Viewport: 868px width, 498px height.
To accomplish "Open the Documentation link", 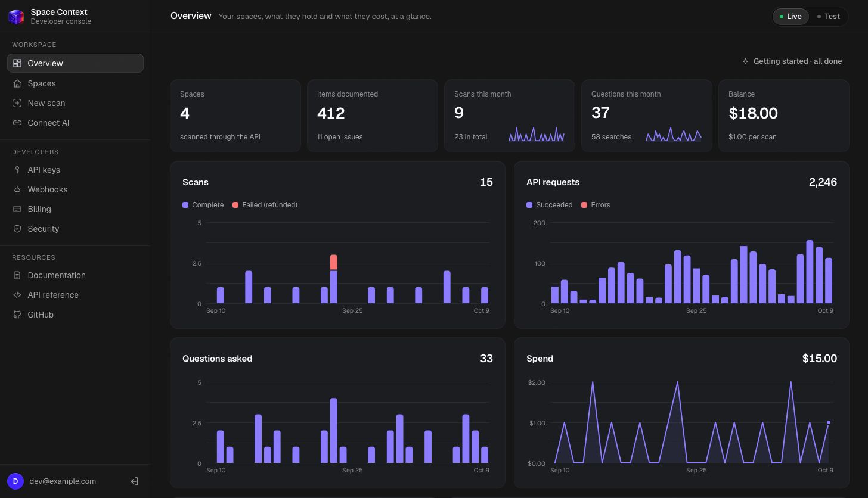I will coord(75,275).
